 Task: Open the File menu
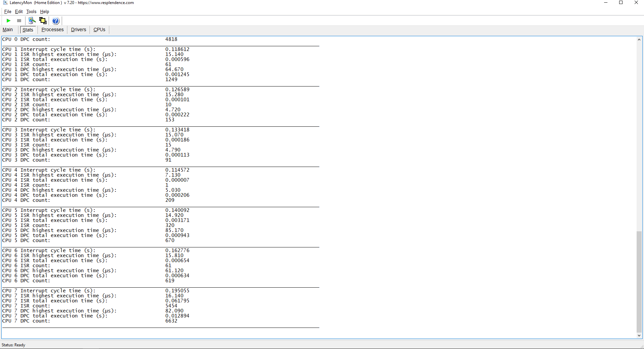[x=7, y=11]
